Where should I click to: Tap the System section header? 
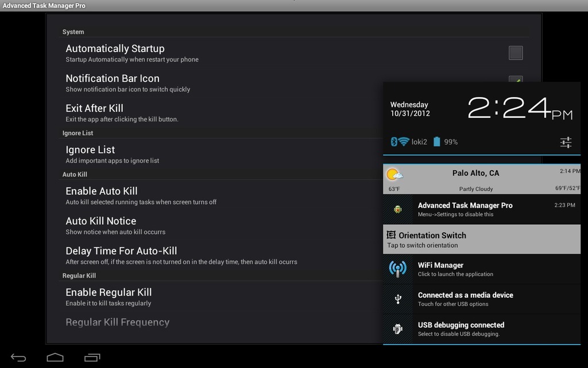tap(73, 32)
